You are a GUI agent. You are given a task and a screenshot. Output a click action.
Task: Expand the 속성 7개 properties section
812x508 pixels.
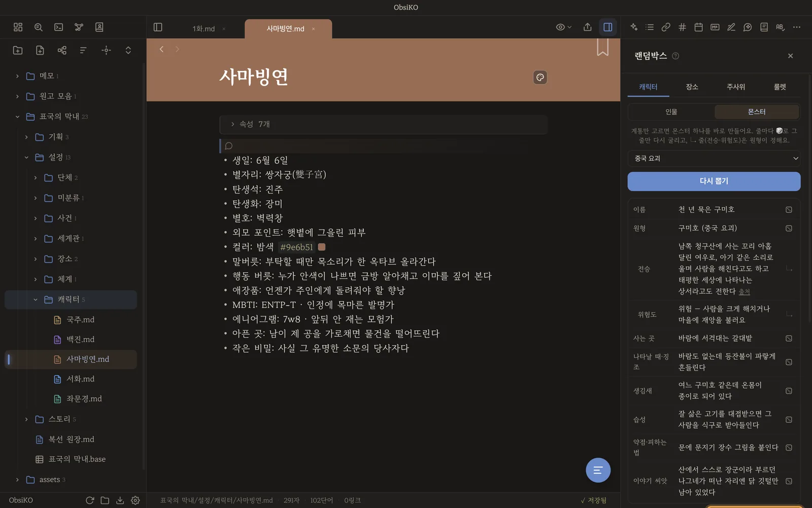coord(383,124)
